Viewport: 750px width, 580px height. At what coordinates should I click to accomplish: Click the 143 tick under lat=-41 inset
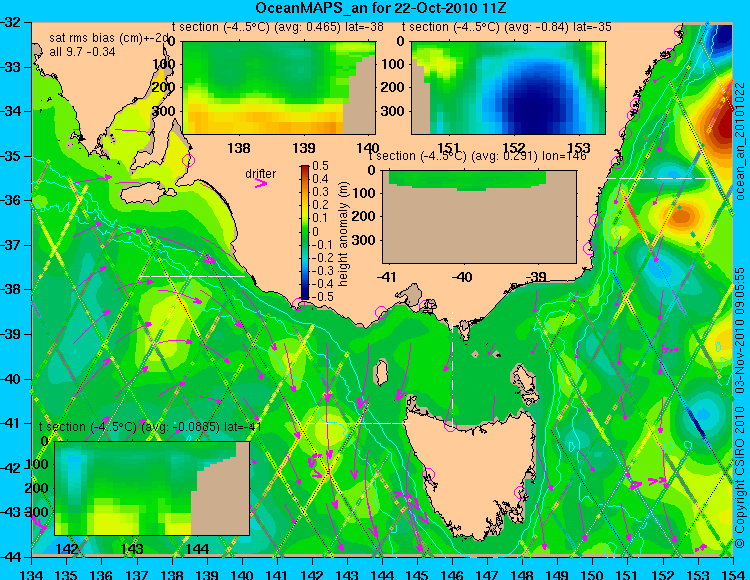(x=132, y=549)
